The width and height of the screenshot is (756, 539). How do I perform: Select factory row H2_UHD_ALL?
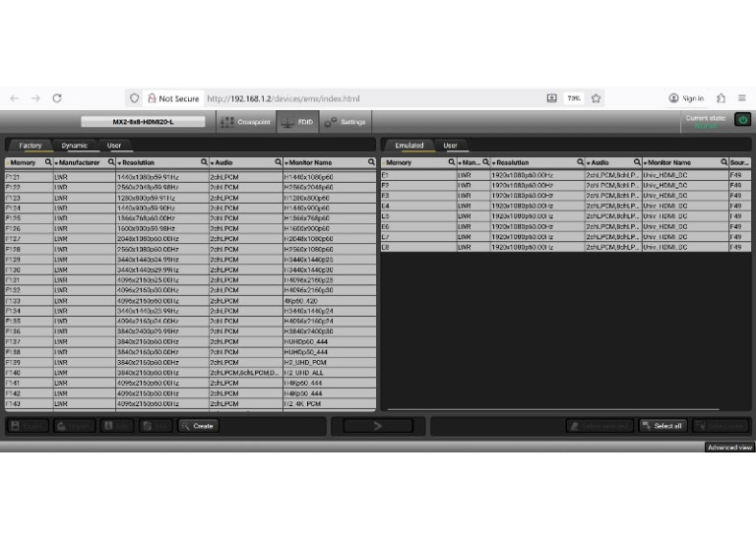pyautogui.click(x=190, y=373)
